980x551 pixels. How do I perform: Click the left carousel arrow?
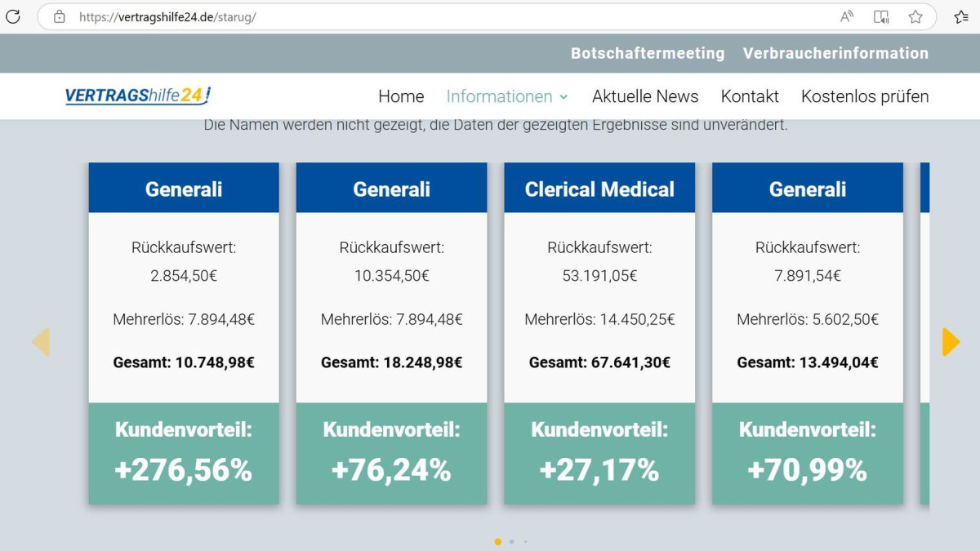point(41,342)
